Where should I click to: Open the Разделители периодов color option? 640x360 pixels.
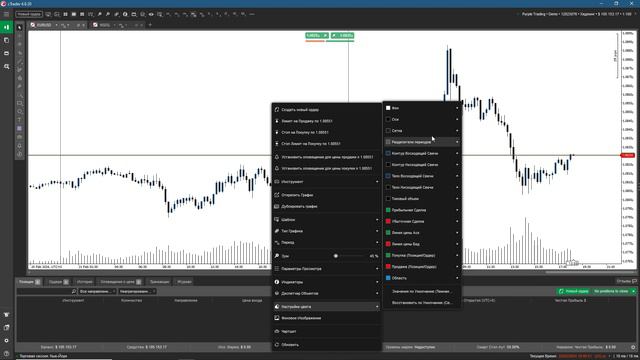(422, 142)
